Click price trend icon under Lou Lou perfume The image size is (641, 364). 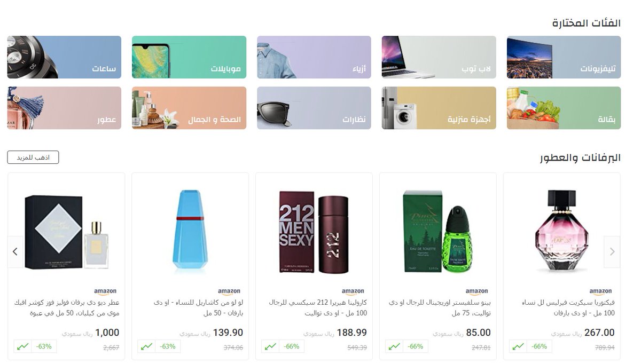click(x=146, y=346)
